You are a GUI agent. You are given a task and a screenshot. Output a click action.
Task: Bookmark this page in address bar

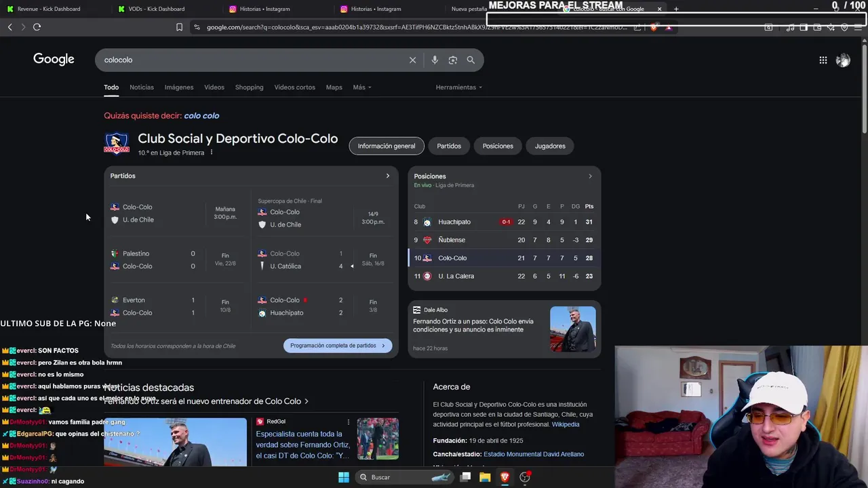click(x=179, y=27)
